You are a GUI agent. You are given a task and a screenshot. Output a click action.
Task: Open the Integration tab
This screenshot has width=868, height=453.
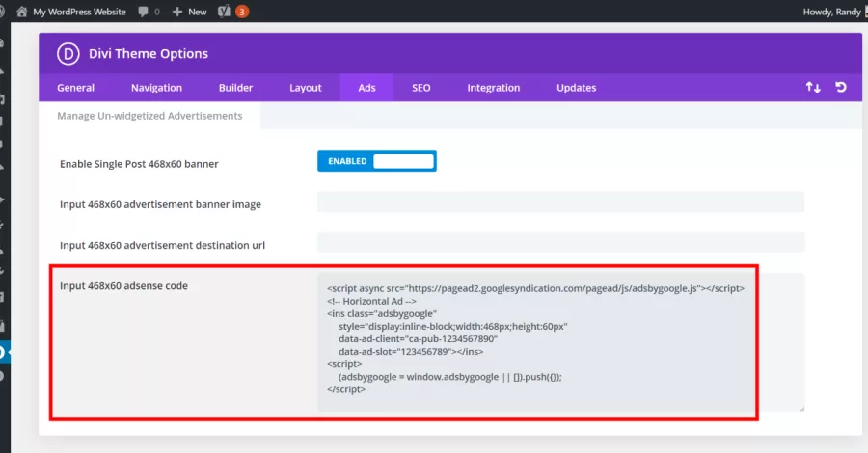click(x=494, y=88)
